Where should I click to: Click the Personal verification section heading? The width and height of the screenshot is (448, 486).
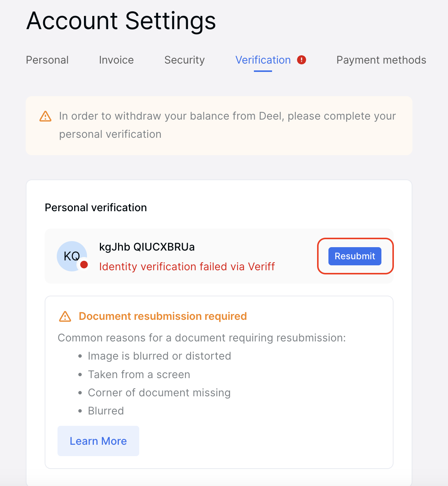click(x=96, y=207)
